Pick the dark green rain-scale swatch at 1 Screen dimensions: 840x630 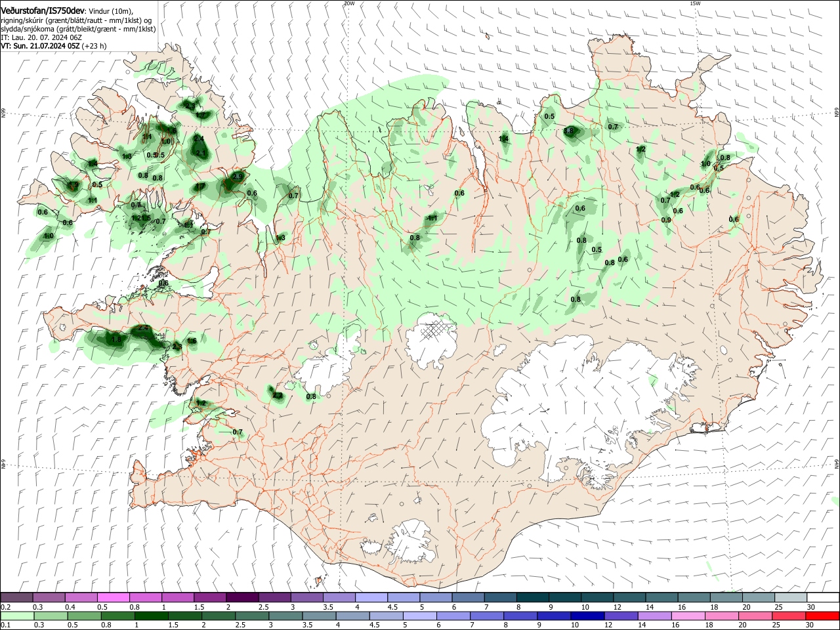point(151,616)
